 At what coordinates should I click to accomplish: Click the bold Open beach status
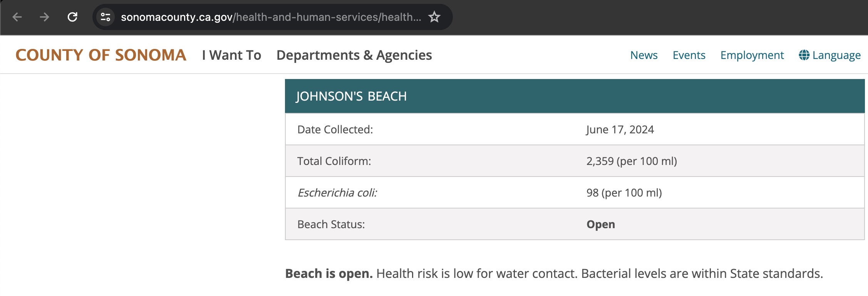601,224
